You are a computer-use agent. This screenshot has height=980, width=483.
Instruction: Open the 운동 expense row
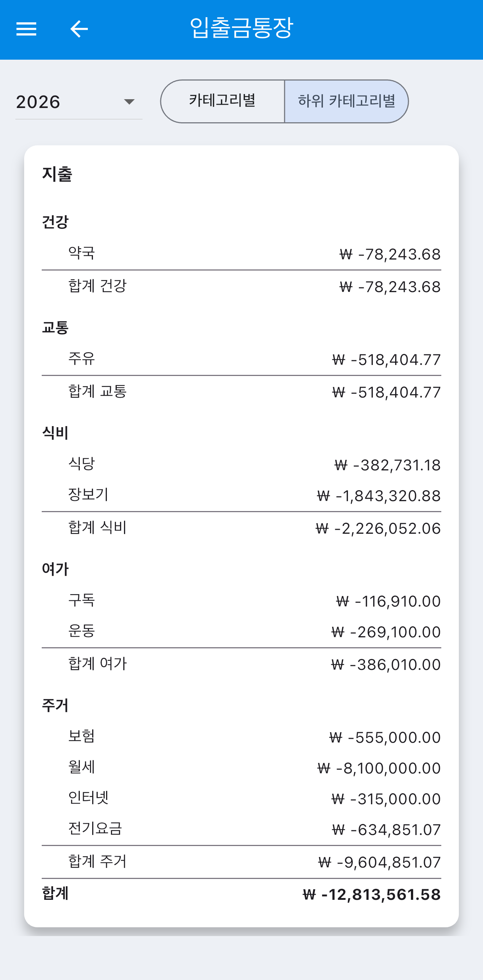click(x=241, y=631)
